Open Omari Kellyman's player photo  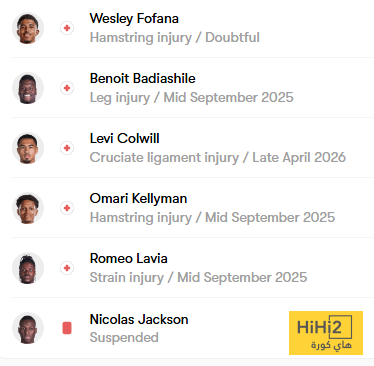[28, 208]
